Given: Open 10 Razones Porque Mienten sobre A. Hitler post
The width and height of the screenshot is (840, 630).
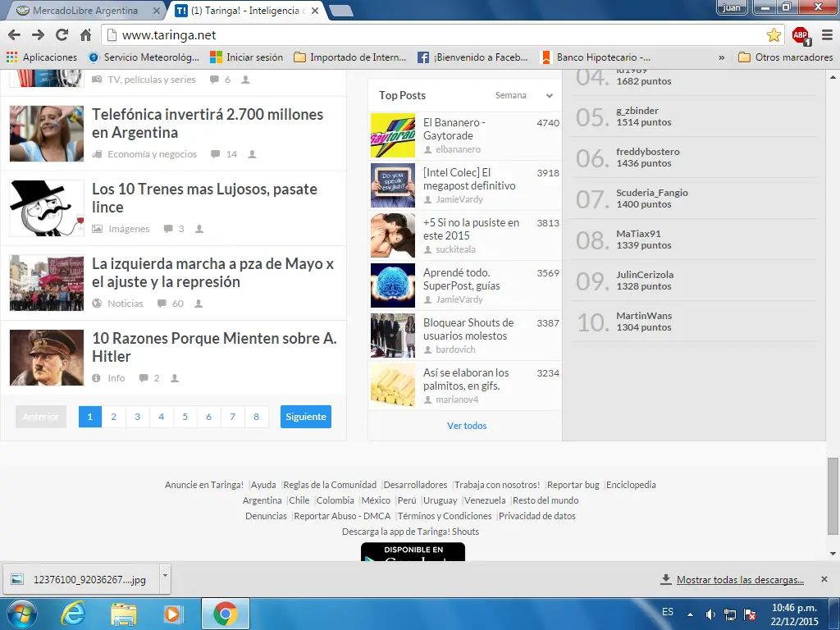Looking at the screenshot, I should click(x=214, y=347).
